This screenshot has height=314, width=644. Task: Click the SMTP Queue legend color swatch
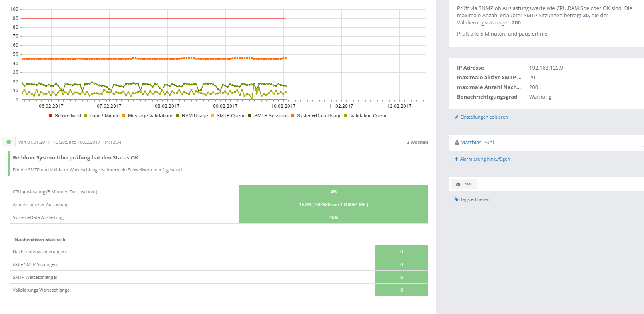click(x=212, y=116)
